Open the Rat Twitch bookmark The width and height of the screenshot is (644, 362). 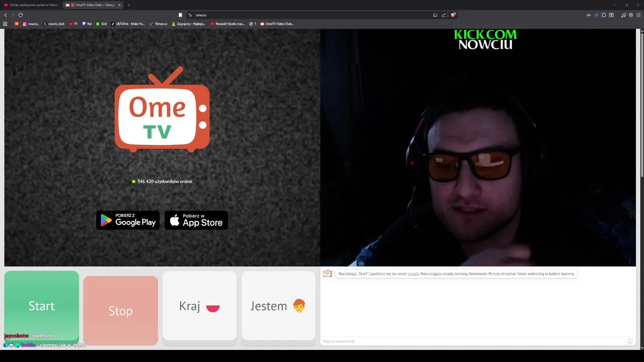point(87,24)
